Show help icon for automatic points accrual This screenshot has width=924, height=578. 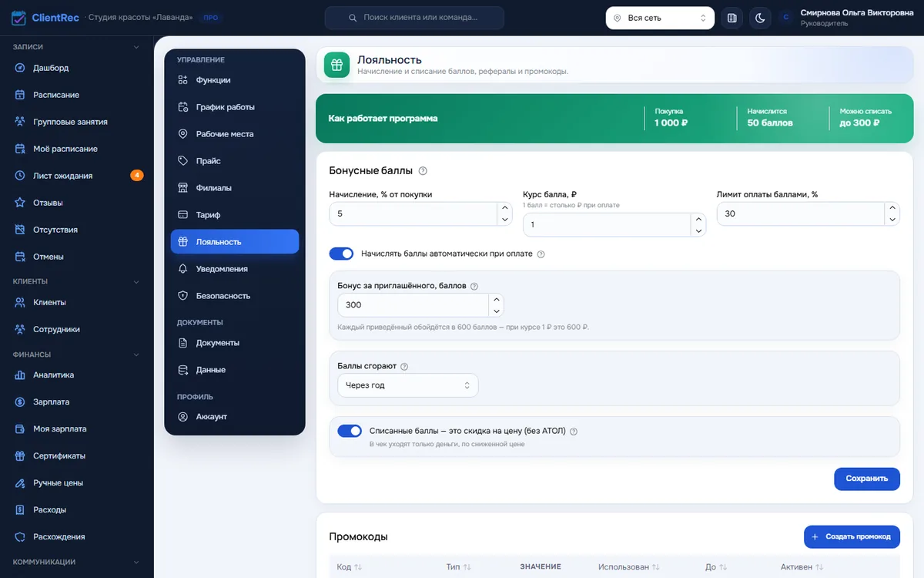tap(541, 254)
